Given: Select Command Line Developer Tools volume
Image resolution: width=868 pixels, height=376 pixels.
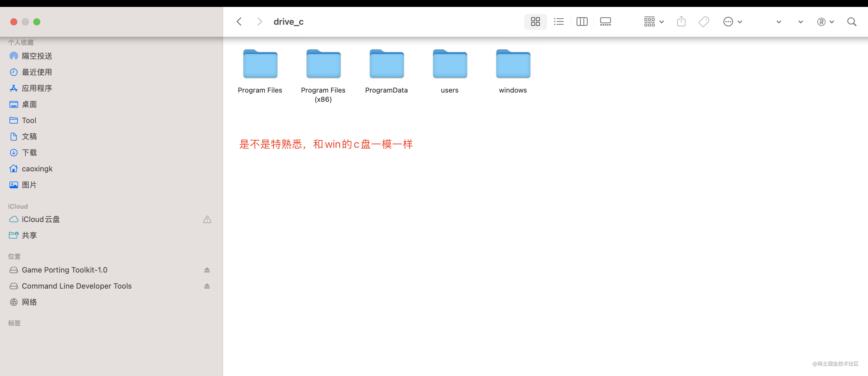Looking at the screenshot, I should (111, 286).
